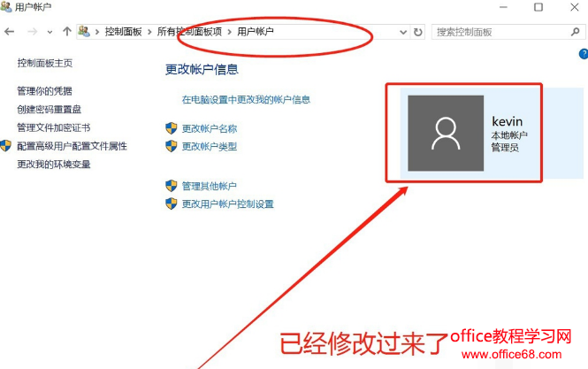
Task: Click shield icon beside 更改帐户类型
Action: 172,146
